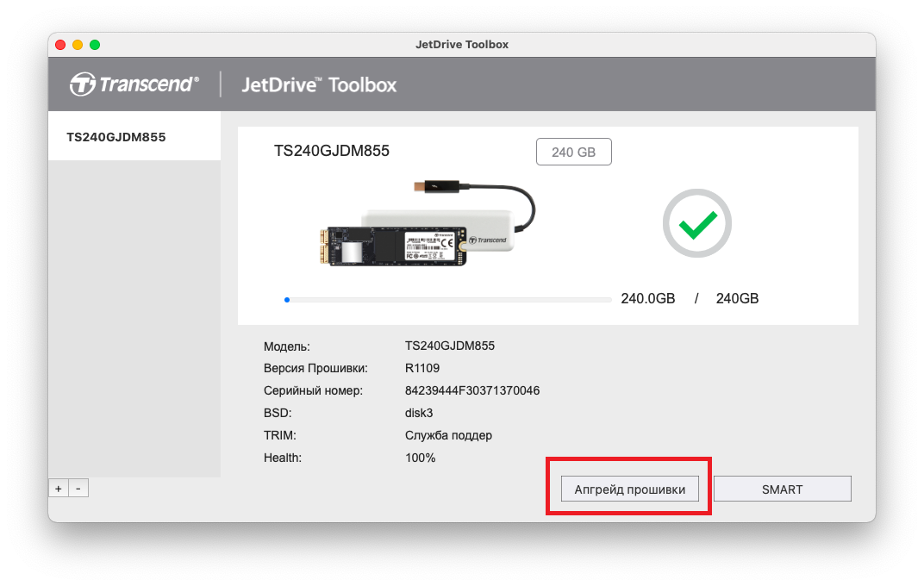Screen dimensions: 924x586
Task: Click the TRIM value Служба поддер
Action: (448, 435)
